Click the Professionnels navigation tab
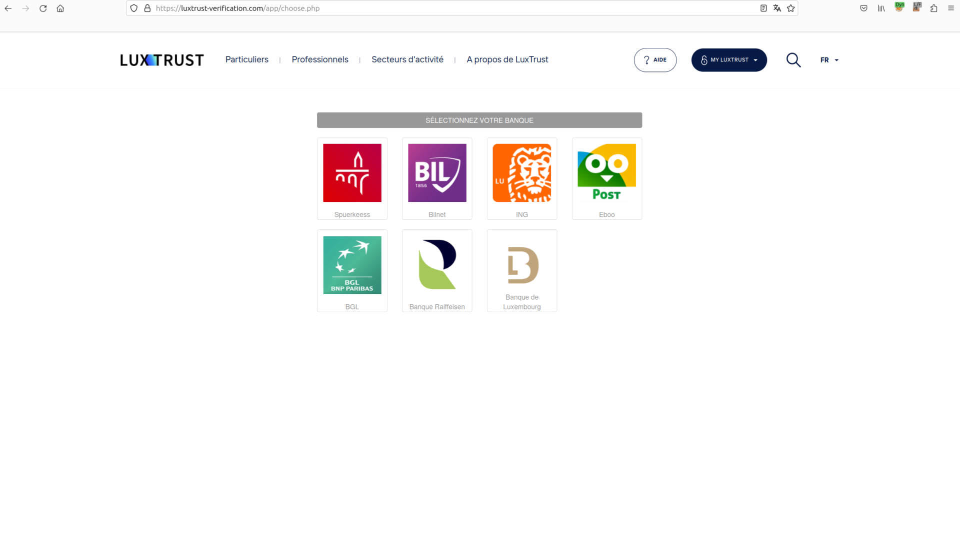The height and width of the screenshot is (560, 960). (x=320, y=59)
